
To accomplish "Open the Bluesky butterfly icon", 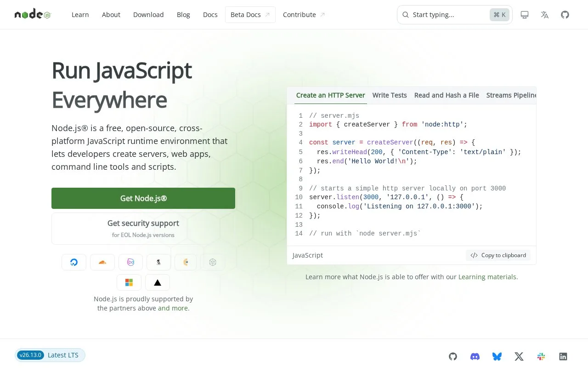I will point(497,356).
